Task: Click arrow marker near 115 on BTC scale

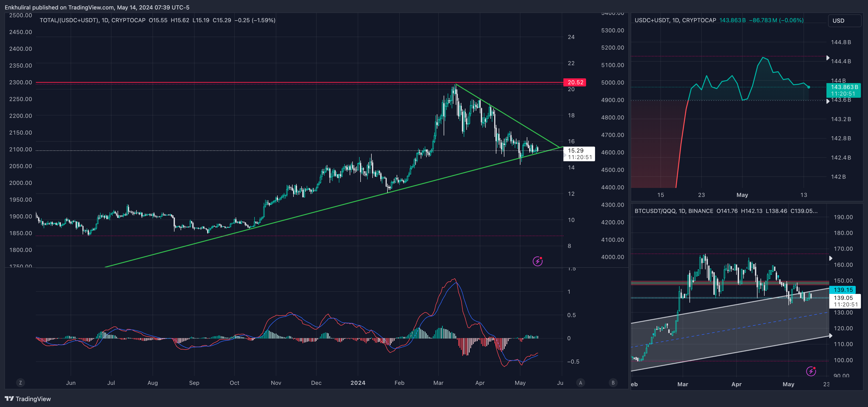Action: [x=831, y=335]
